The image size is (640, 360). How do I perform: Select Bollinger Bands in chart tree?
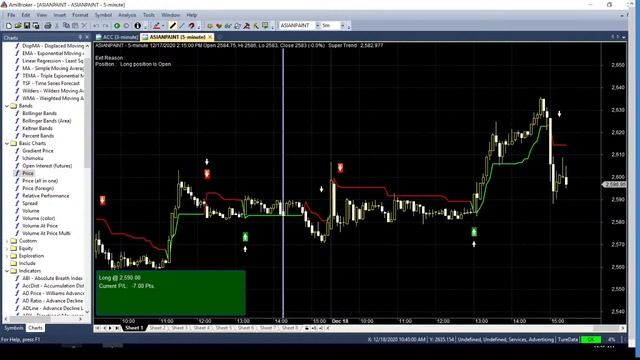[39, 113]
